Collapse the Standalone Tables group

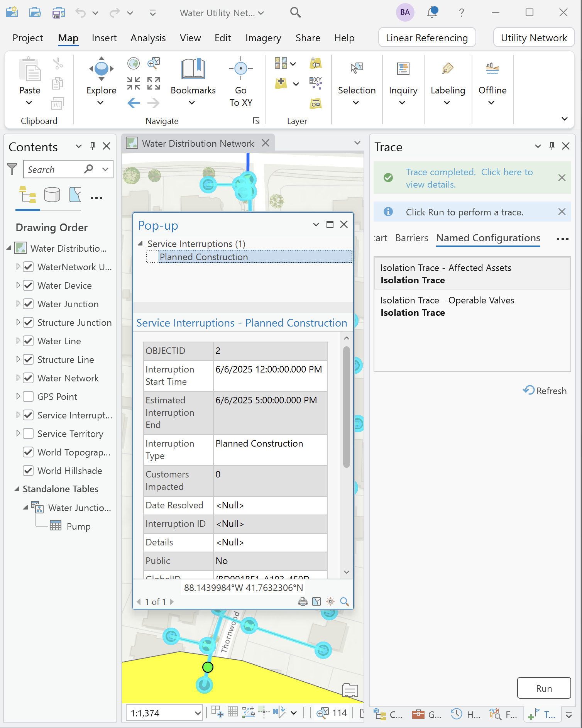17,489
